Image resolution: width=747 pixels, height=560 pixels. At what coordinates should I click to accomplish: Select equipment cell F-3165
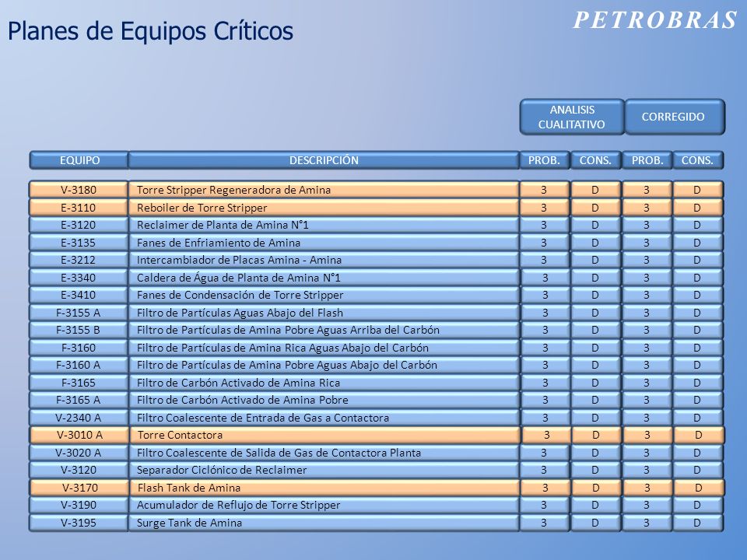79,383
